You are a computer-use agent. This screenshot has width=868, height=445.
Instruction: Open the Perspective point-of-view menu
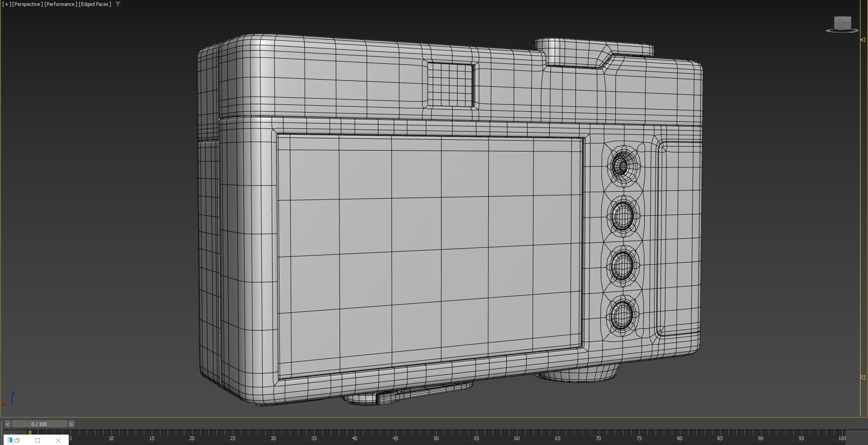click(x=27, y=4)
